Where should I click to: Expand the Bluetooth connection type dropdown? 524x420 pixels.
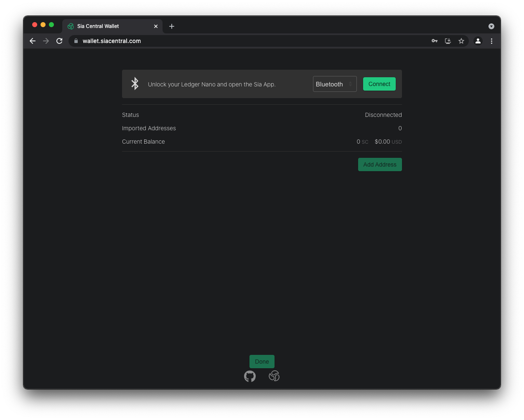tap(334, 84)
